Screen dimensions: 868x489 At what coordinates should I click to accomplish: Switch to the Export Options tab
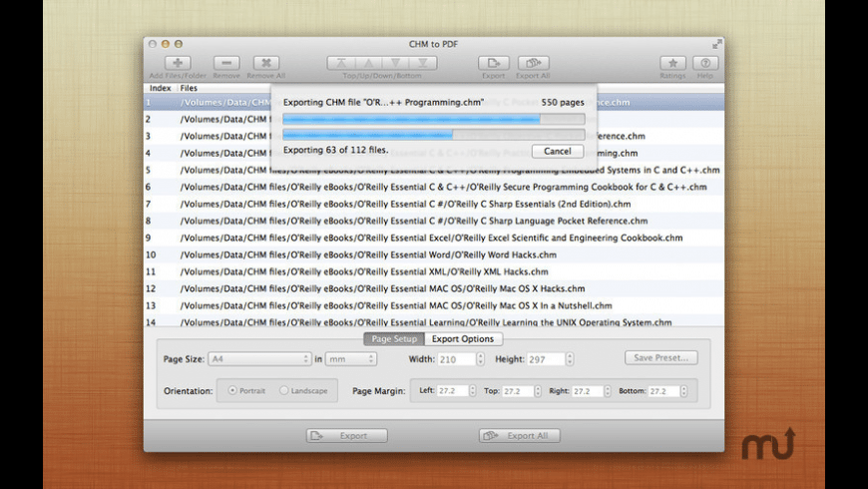[463, 339]
